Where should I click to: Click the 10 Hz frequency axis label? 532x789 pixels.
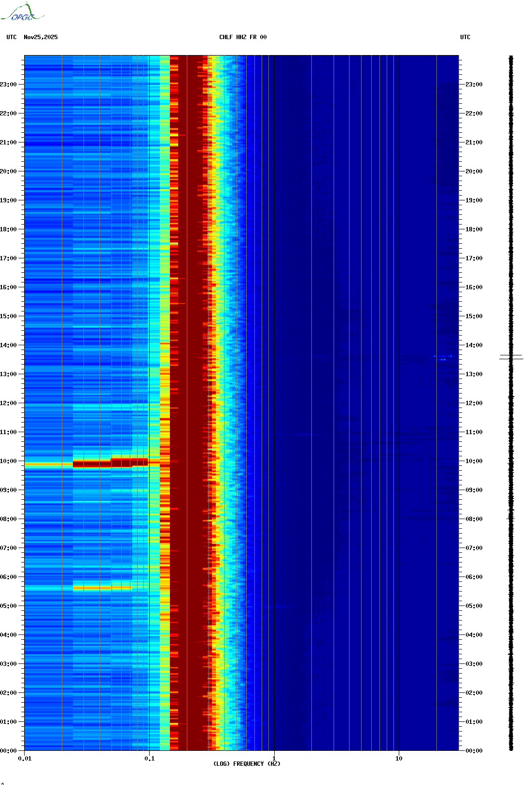(x=399, y=759)
